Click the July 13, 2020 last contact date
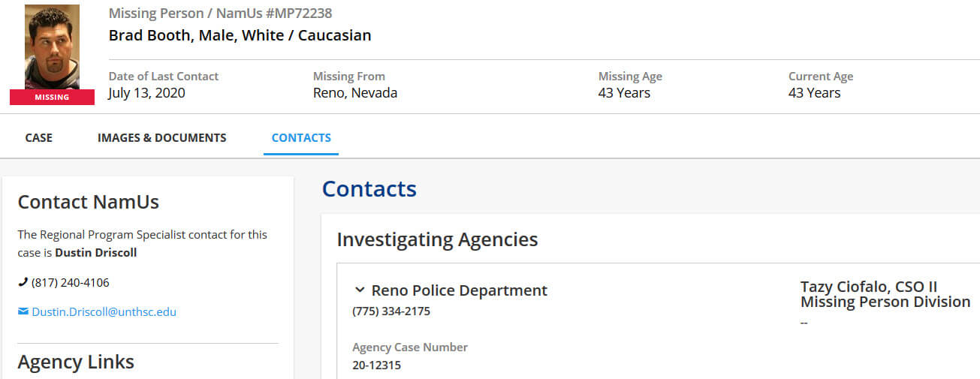 coord(147,93)
